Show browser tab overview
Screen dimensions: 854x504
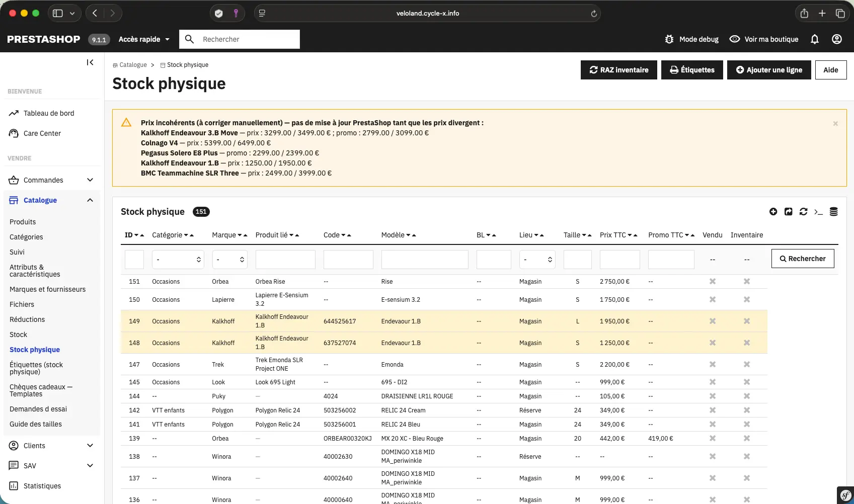[x=840, y=14]
